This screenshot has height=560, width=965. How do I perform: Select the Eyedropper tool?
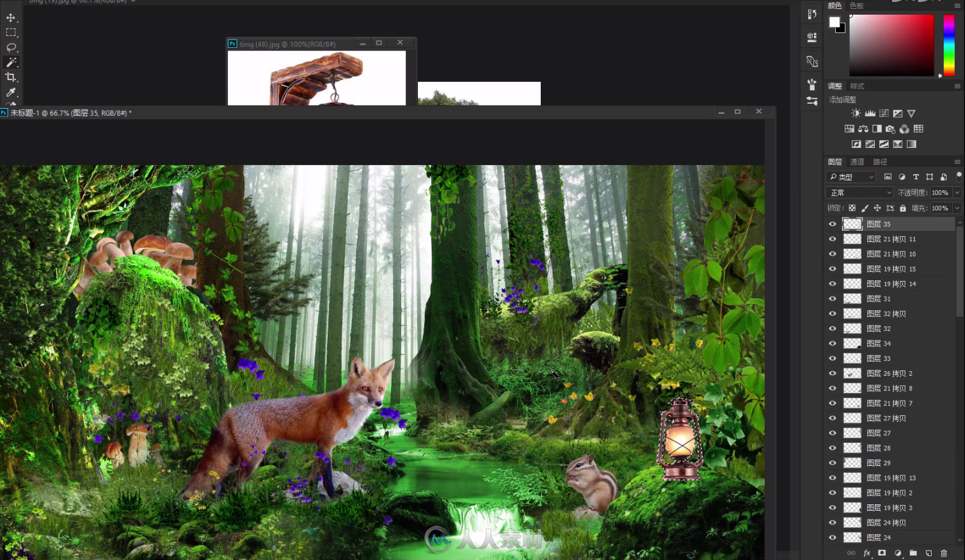[11, 93]
